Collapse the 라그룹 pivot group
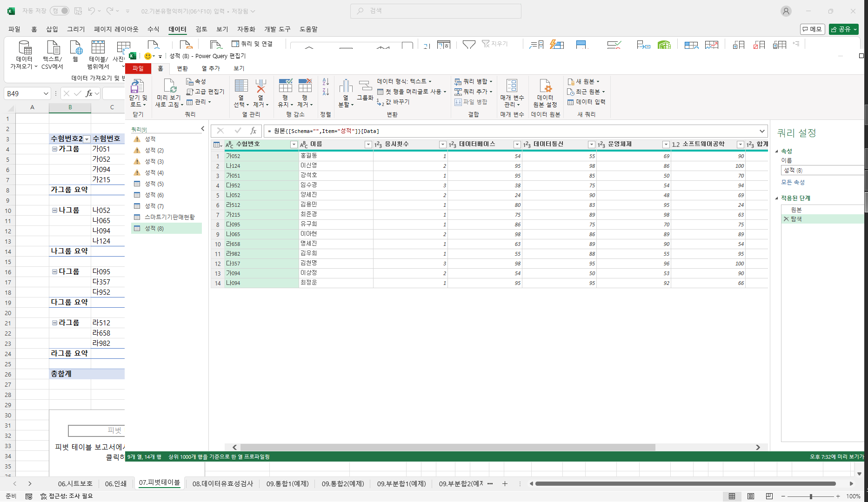The height and width of the screenshot is (502, 868). 54,323
